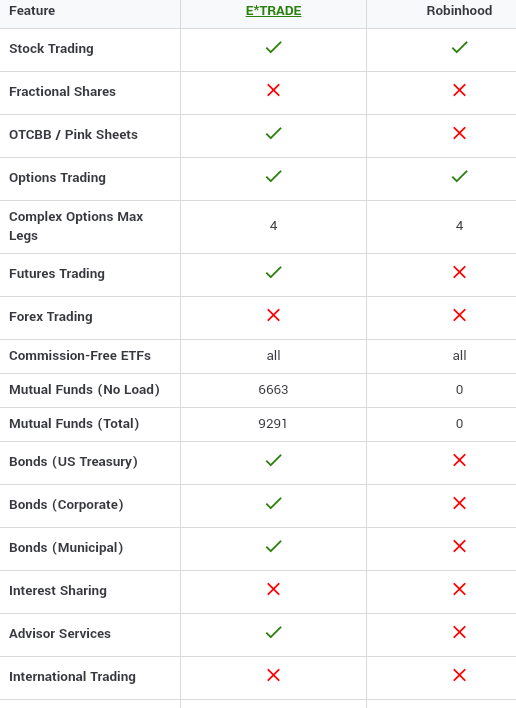Click E*TRADE Futures Trading checkmark

point(274,272)
